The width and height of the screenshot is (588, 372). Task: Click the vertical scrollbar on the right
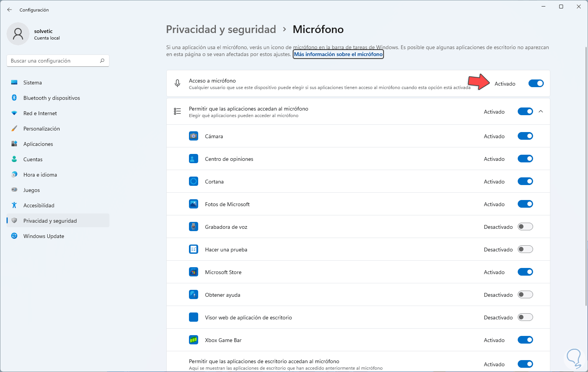pos(586,177)
